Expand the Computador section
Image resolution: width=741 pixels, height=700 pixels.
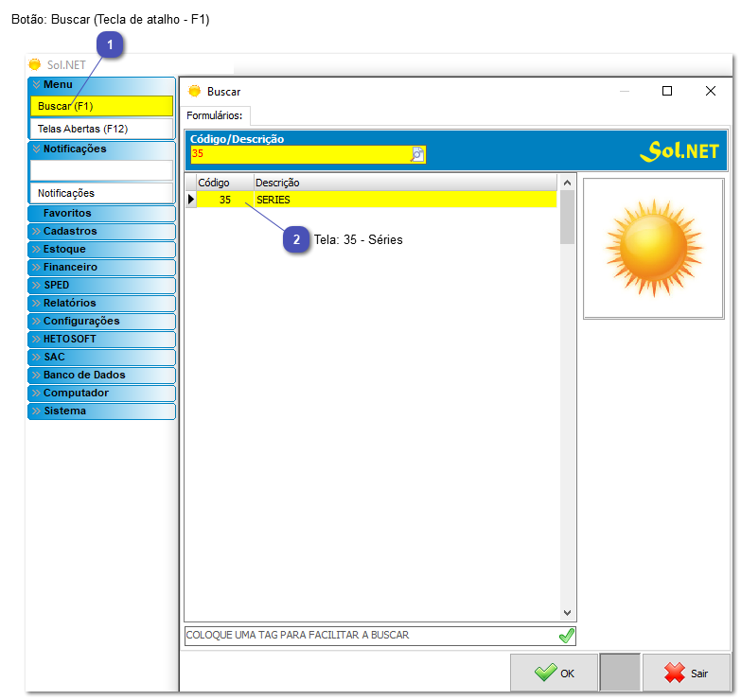coord(101,393)
